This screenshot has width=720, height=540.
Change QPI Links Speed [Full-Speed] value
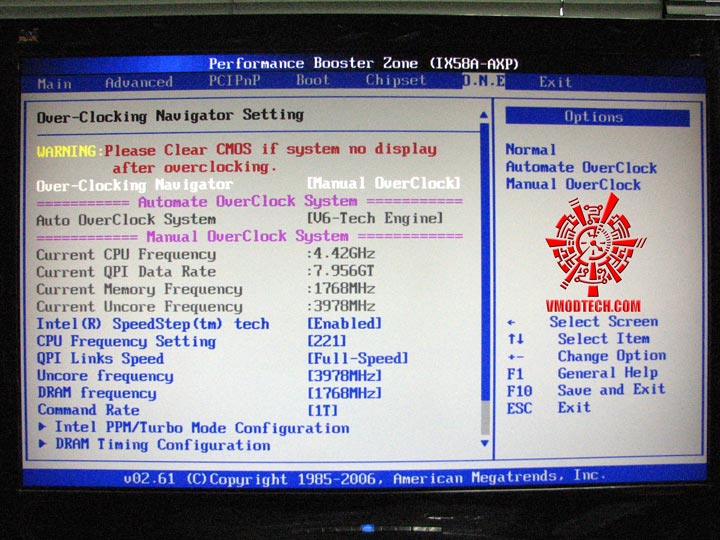point(358,358)
